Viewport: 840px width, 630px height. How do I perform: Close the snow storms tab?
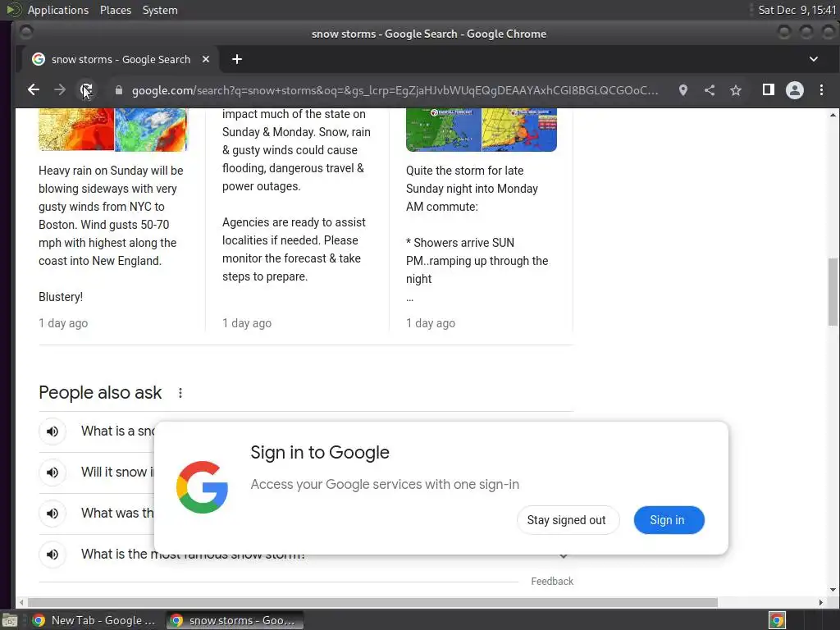(206, 59)
